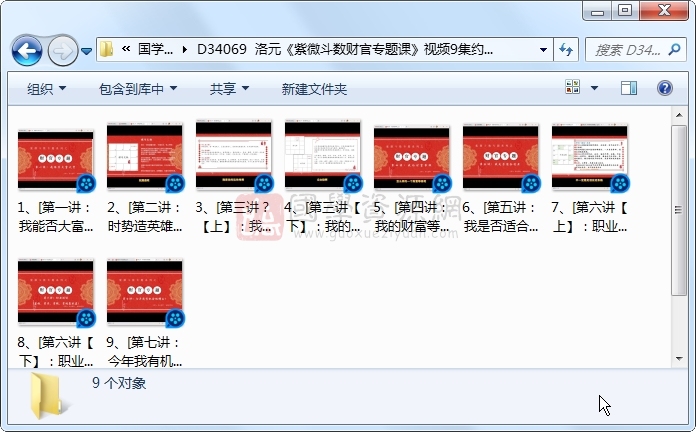Screen dimensions: 696x432
Task: Click the D34069 洛元 folder breadcrumb
Action: [344, 49]
